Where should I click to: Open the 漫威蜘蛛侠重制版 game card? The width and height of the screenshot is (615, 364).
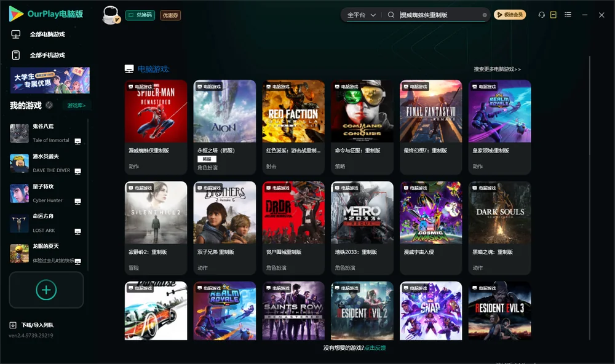pos(156,127)
